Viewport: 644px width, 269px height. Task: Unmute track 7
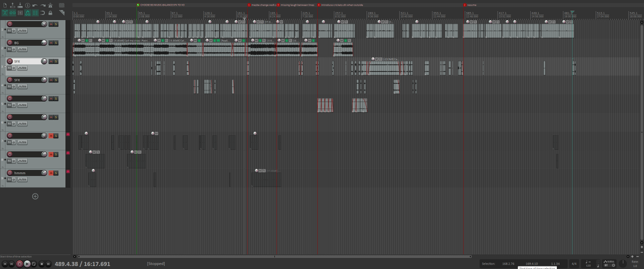(51, 136)
